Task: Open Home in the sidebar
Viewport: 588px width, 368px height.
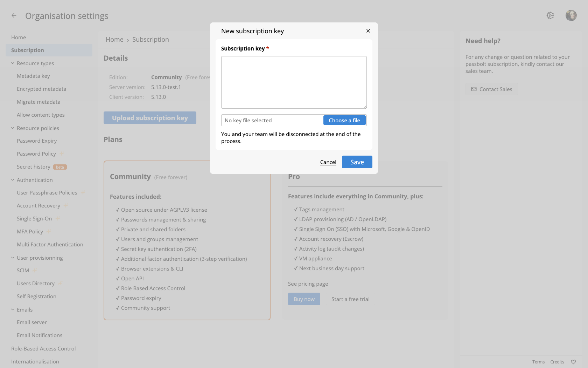Action: pyautogui.click(x=19, y=38)
